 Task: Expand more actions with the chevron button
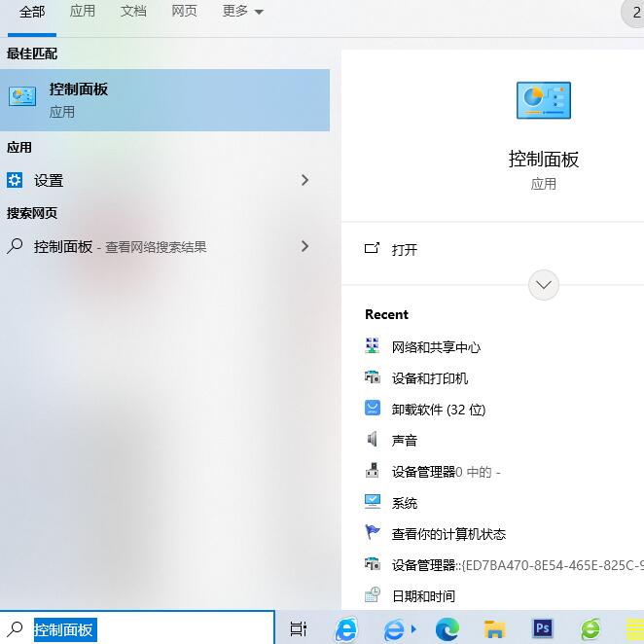coord(544,285)
